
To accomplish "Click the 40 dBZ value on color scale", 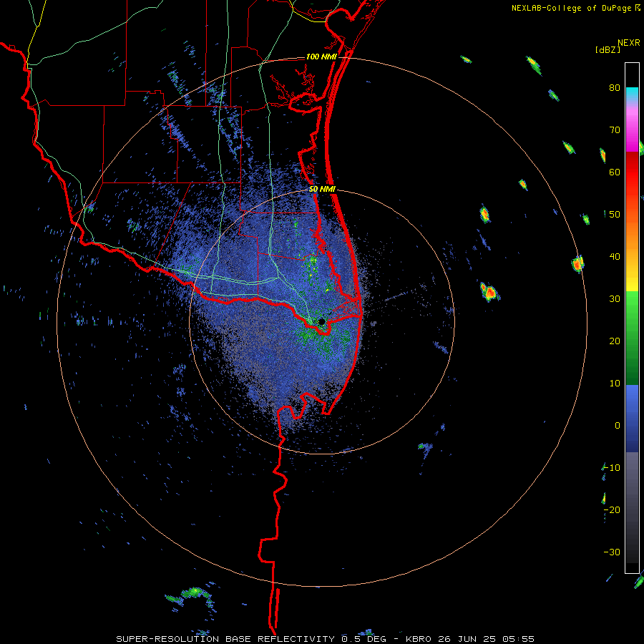I will click(615, 257).
